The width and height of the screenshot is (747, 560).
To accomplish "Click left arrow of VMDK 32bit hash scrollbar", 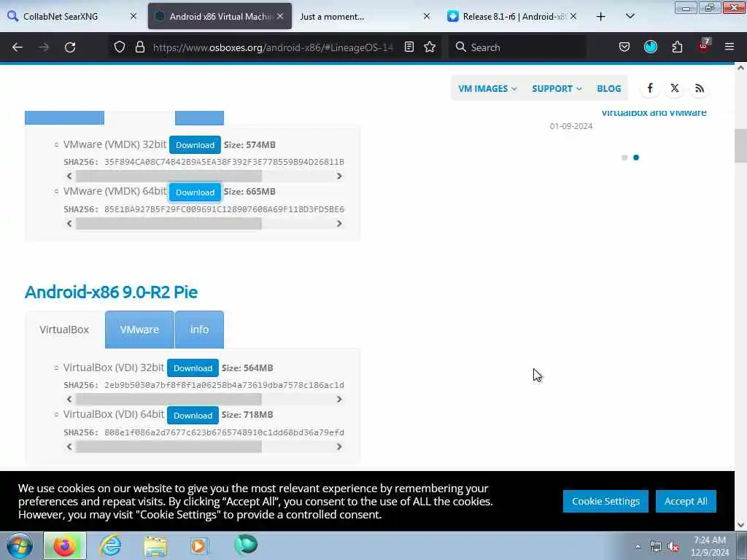I will tap(69, 176).
